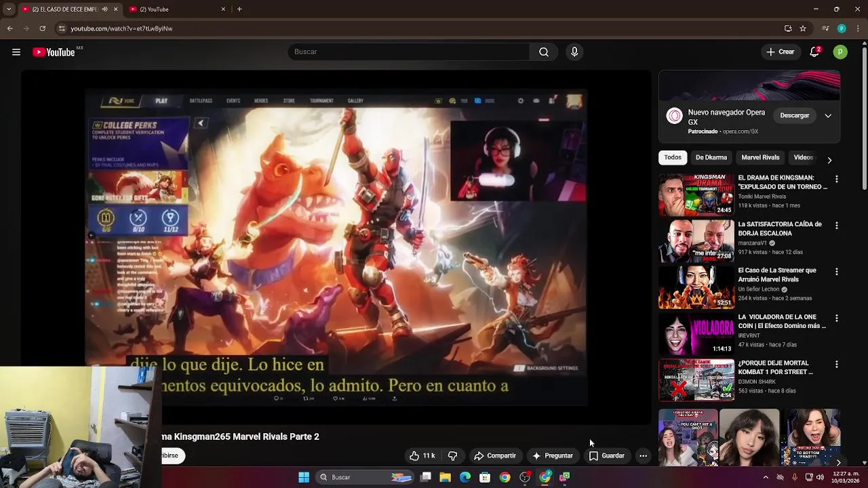The height and width of the screenshot is (488, 868).
Task: Open YouTube notifications bell
Action: pos(815,52)
